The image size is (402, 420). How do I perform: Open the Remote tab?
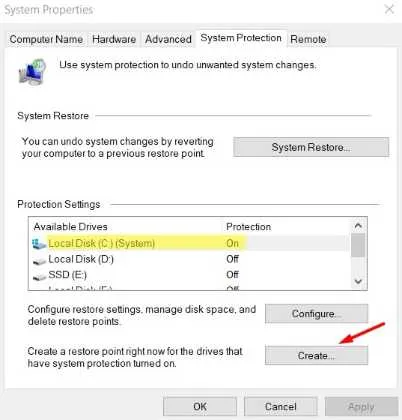coord(308,39)
